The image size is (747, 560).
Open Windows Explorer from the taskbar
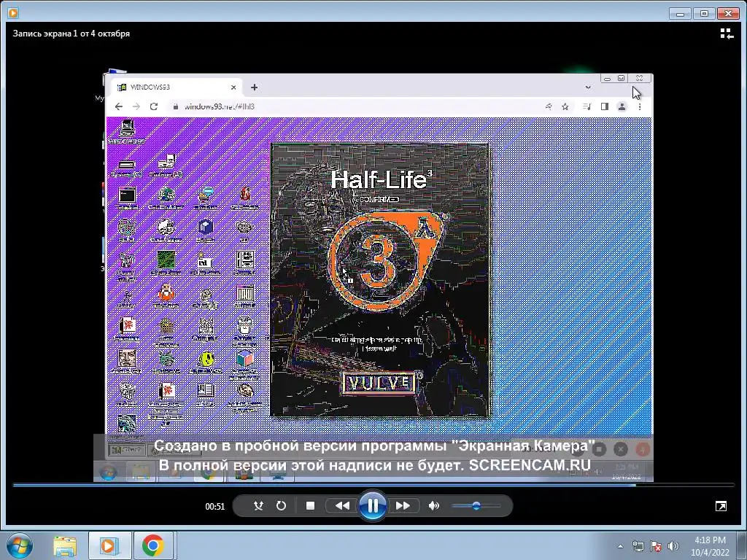click(65, 545)
